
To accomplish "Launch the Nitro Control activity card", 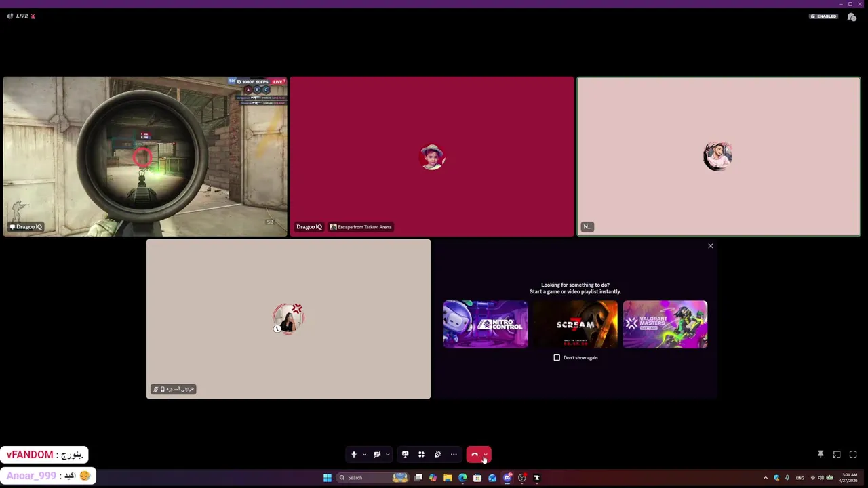I will coord(486,324).
